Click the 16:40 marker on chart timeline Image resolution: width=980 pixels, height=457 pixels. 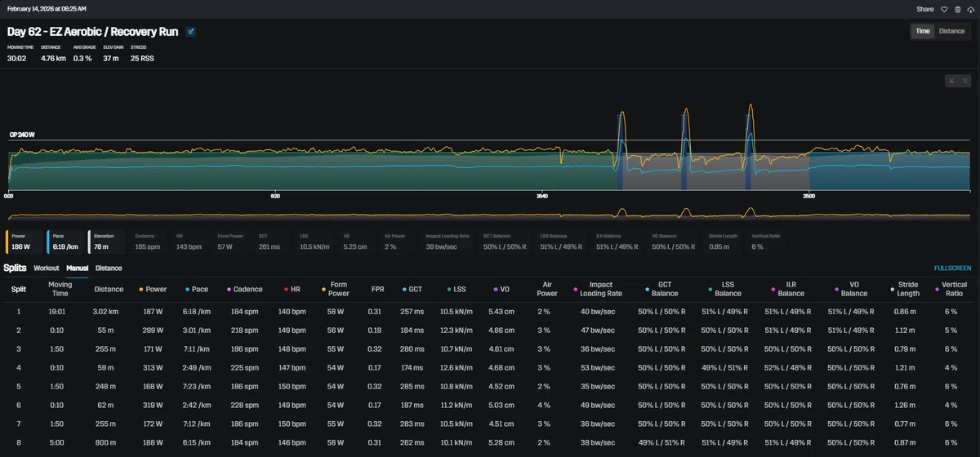(x=542, y=197)
